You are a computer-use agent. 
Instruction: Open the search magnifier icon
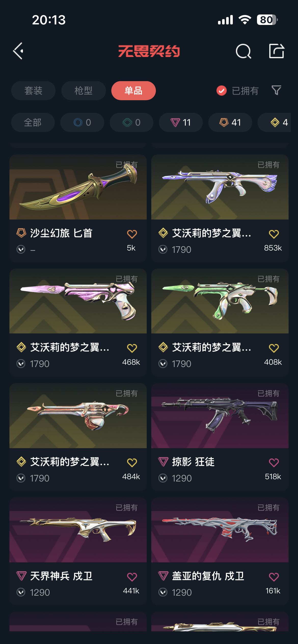coord(243,51)
